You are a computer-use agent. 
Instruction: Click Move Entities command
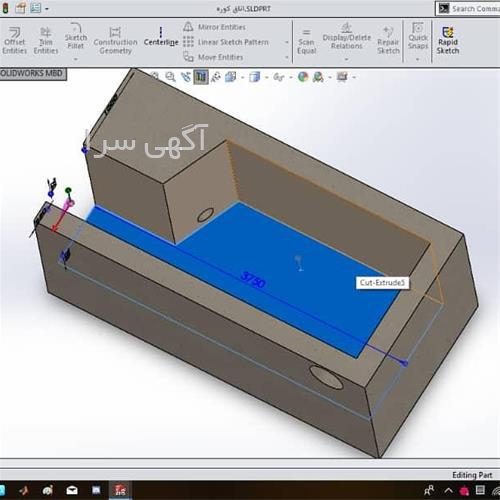click(x=214, y=57)
